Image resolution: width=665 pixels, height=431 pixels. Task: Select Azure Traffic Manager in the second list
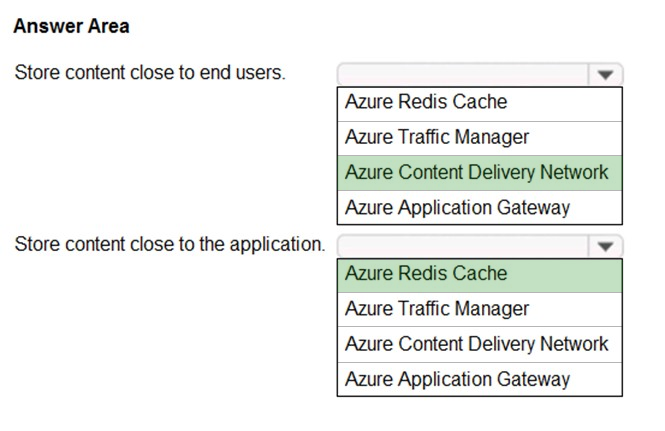[x=480, y=310]
